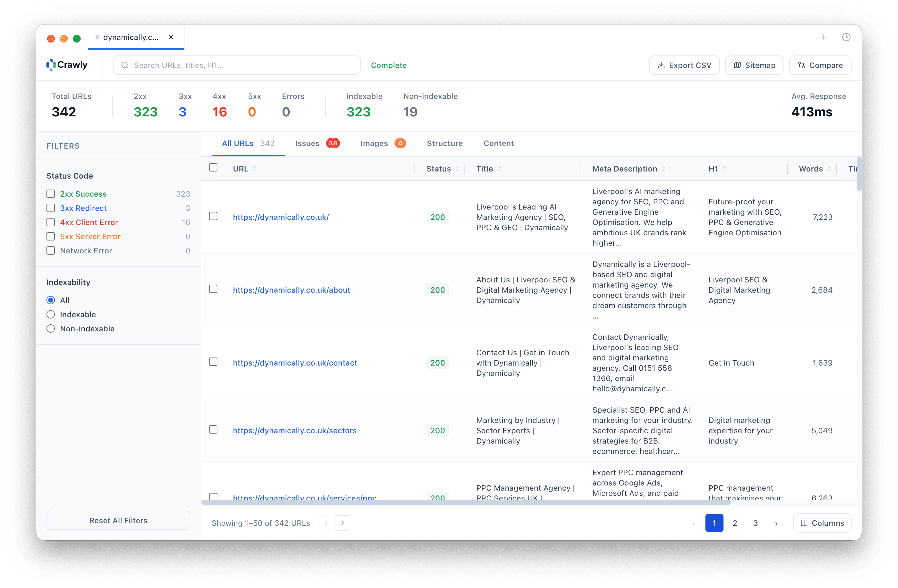Viewport: 898px width, 588px height.
Task: Toggle sorting on the Meta Description column
Action: pos(663,168)
